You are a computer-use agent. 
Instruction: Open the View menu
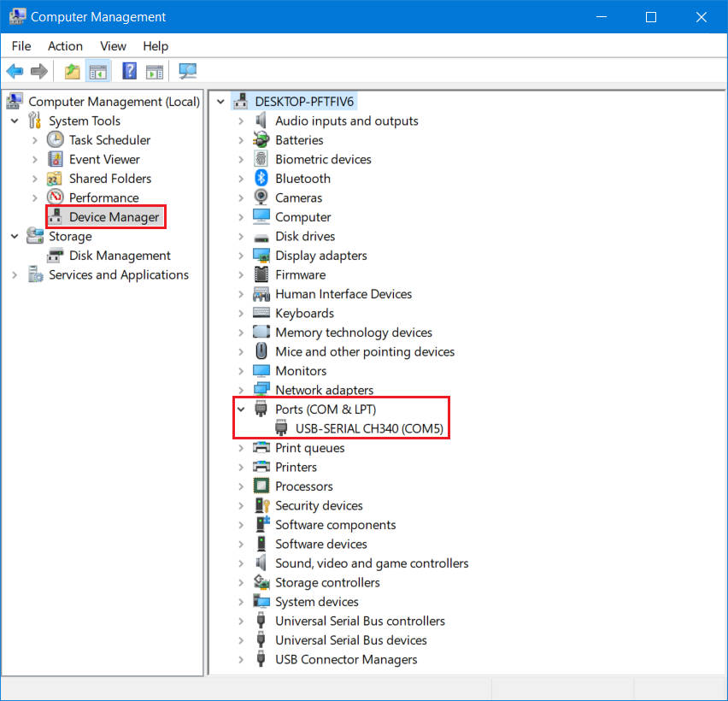point(113,46)
